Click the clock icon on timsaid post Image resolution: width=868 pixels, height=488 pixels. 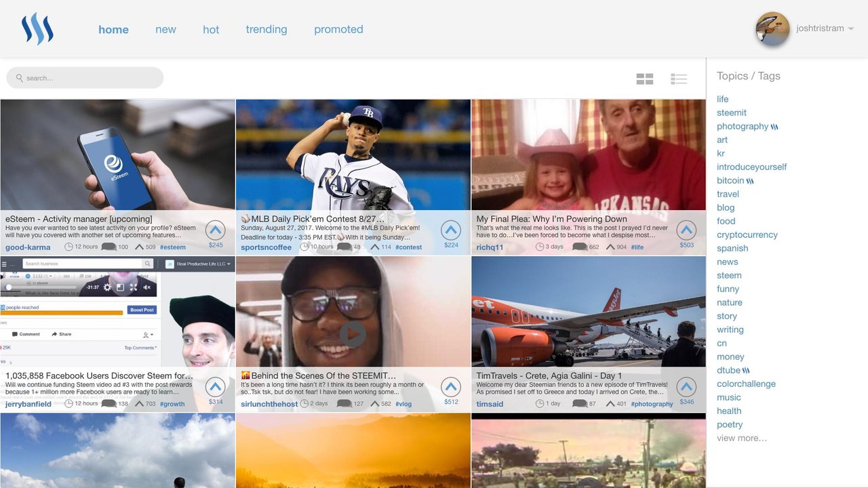pos(540,404)
